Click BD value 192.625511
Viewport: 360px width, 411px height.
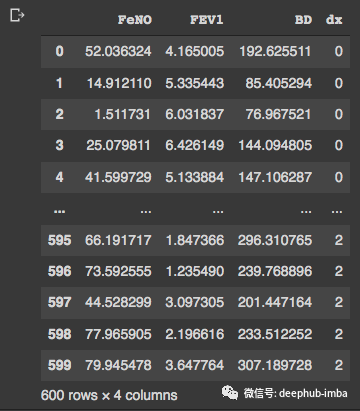point(275,51)
